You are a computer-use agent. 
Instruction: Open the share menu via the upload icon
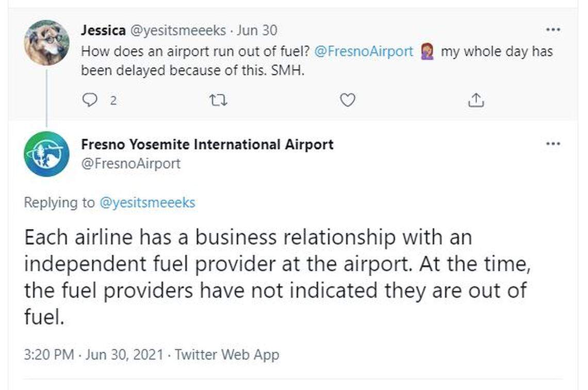pyautogui.click(x=476, y=99)
